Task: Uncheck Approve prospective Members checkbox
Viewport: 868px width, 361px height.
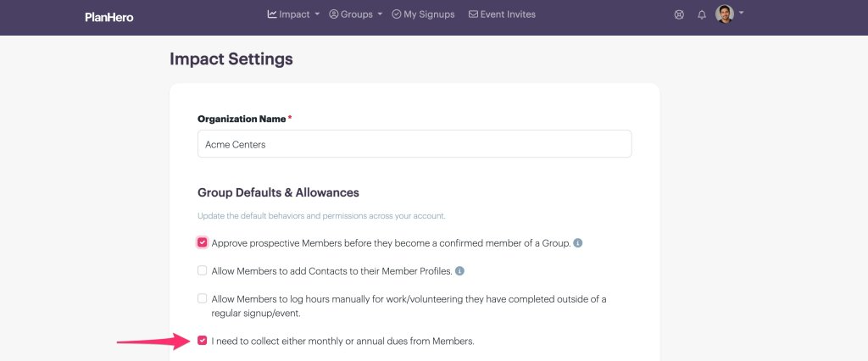Action: (202, 242)
